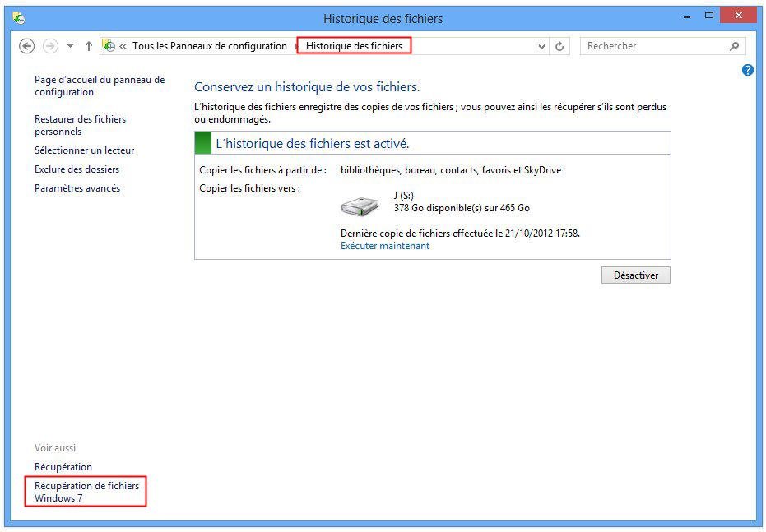The height and width of the screenshot is (532, 766).
Task: Click 'Conservez un historique de vos fichiers.' heading
Action: (307, 87)
